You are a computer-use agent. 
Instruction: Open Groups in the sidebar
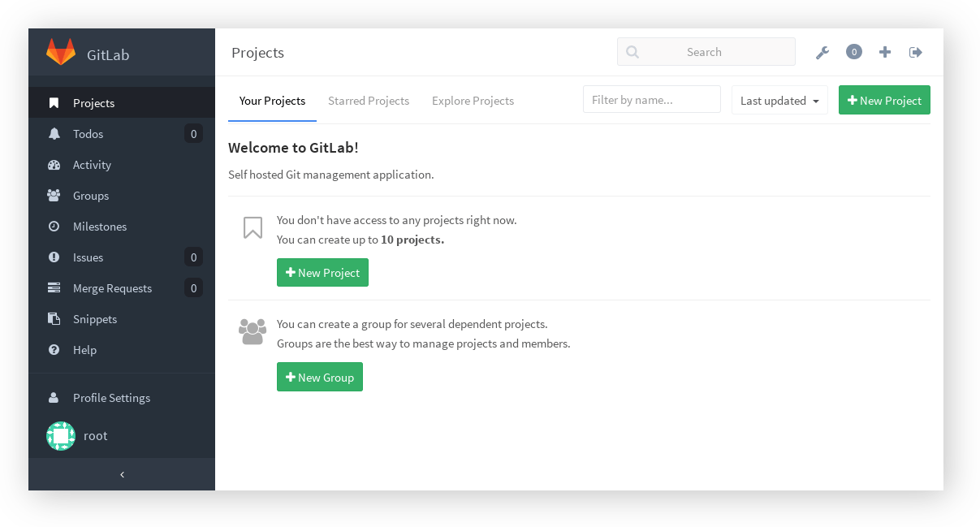coord(90,196)
